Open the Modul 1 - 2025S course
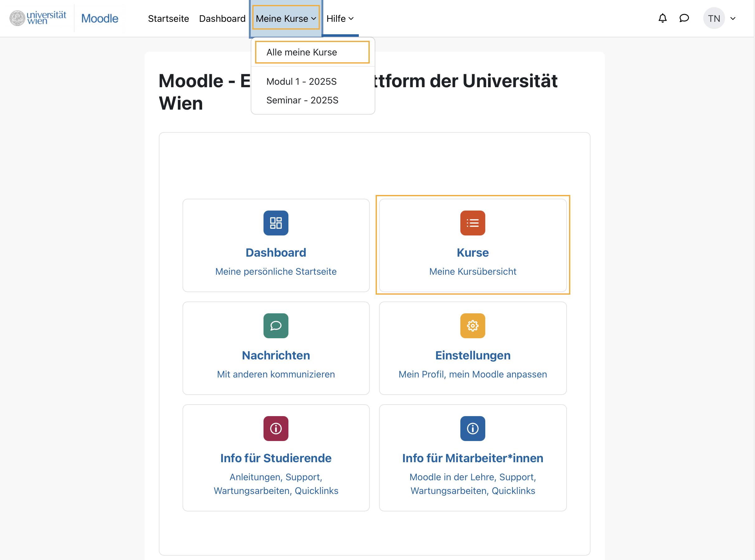The image size is (755, 560). tap(302, 81)
